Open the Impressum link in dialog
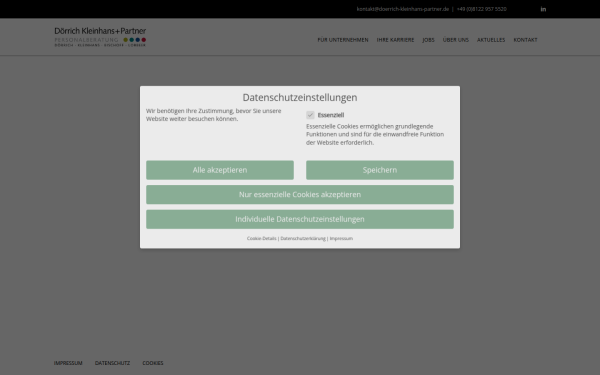 click(341, 238)
